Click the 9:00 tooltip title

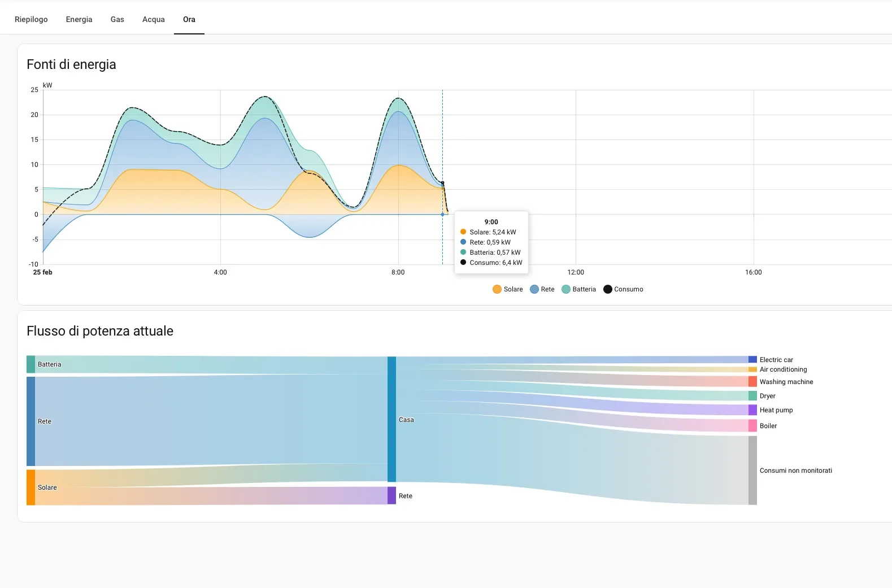491,222
